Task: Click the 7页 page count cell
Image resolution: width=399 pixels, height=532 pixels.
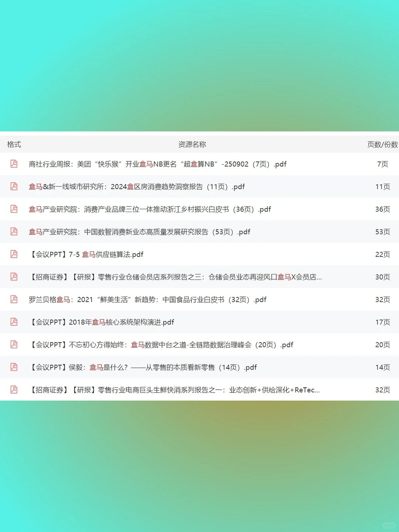Action: click(382, 164)
